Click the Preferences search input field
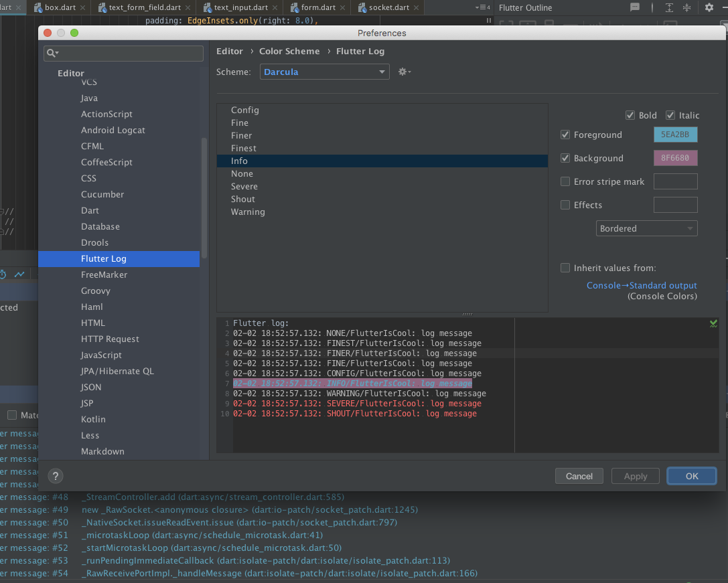Image resolution: width=728 pixels, height=583 pixels. [x=123, y=54]
